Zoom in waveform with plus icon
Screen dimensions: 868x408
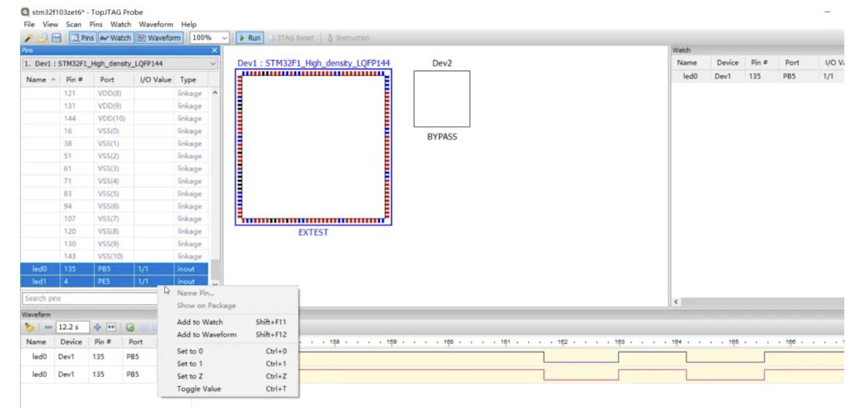tap(97, 327)
